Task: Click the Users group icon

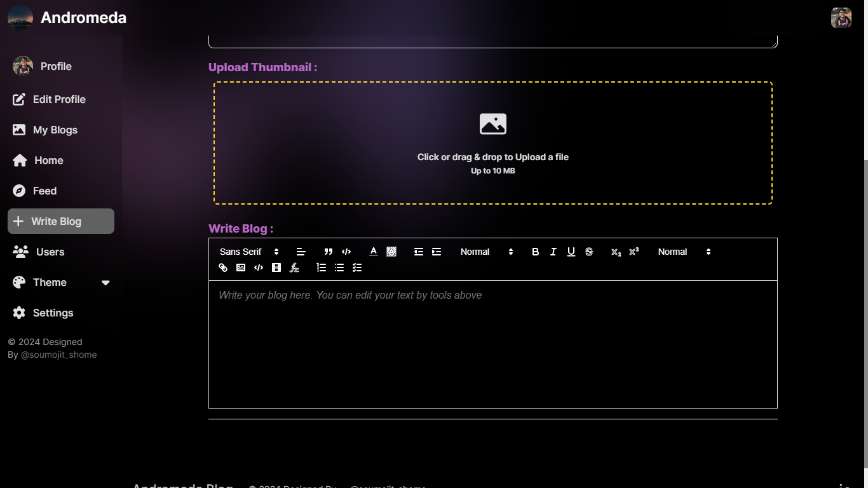Action: [21, 252]
